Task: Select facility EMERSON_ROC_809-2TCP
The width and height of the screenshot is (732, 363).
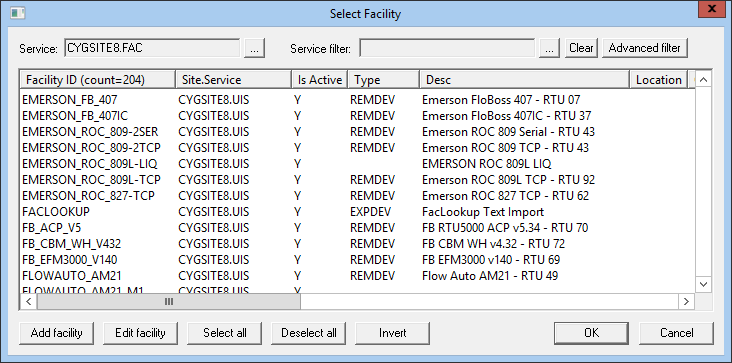Action: click(x=92, y=147)
